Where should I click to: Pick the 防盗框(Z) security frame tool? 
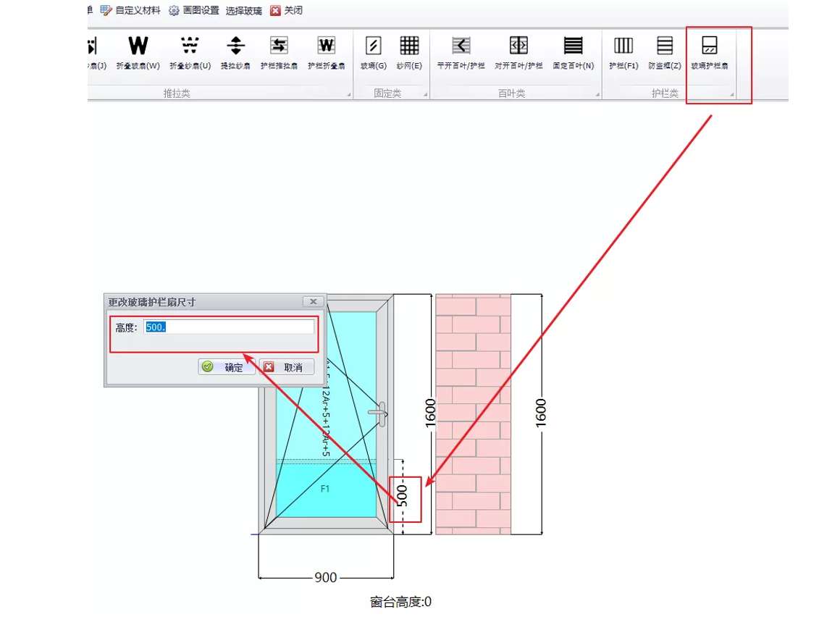(664, 51)
